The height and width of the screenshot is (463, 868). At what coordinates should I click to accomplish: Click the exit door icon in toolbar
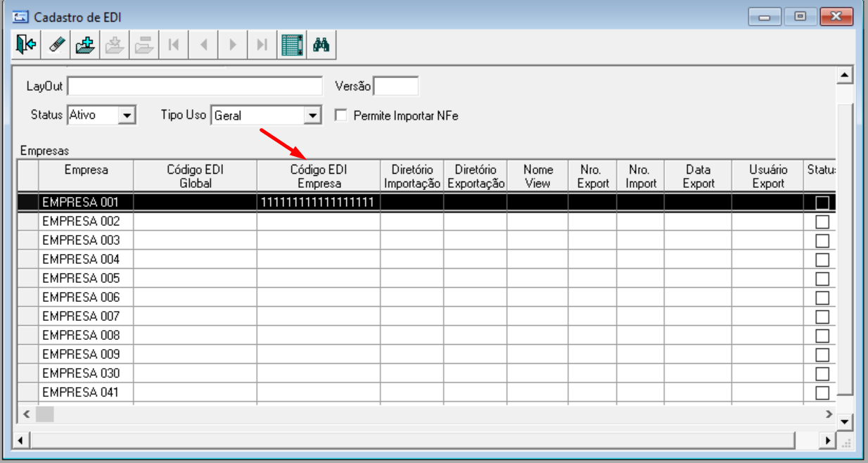(x=26, y=45)
